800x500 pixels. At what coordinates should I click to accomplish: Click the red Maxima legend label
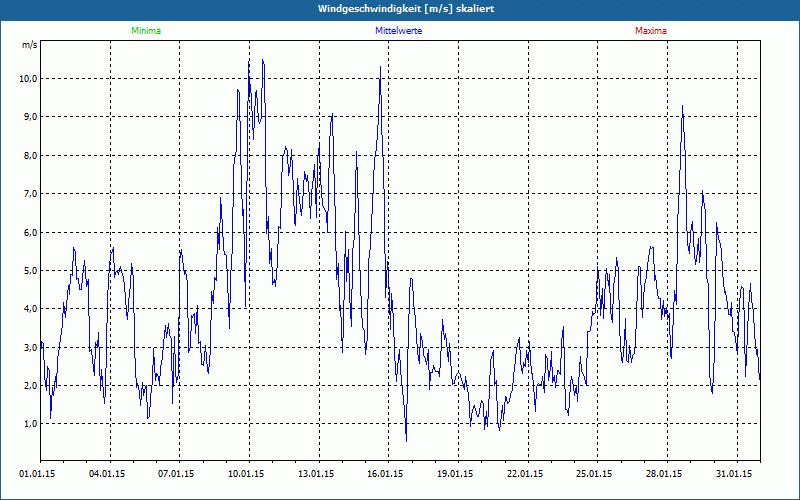pyautogui.click(x=651, y=31)
